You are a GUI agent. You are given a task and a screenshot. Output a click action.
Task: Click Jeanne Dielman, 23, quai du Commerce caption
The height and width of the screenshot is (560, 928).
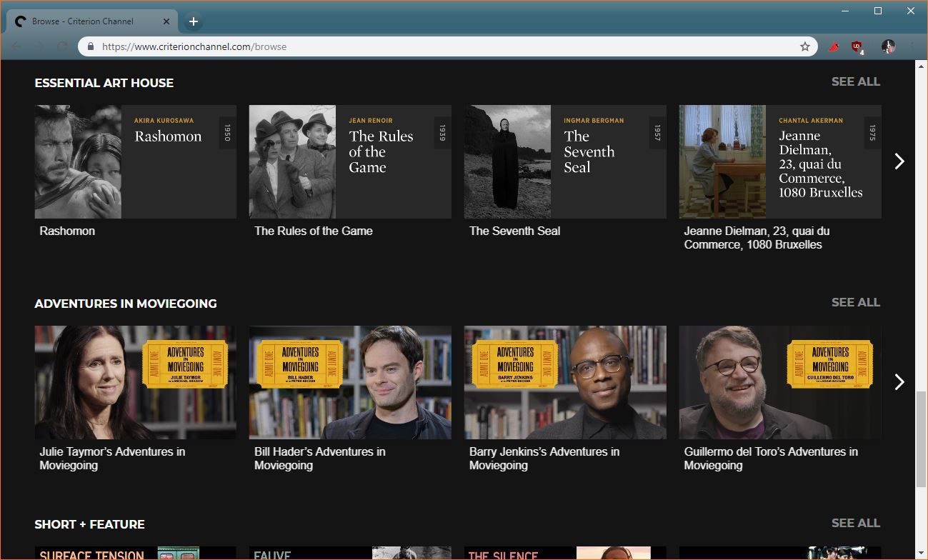point(757,238)
